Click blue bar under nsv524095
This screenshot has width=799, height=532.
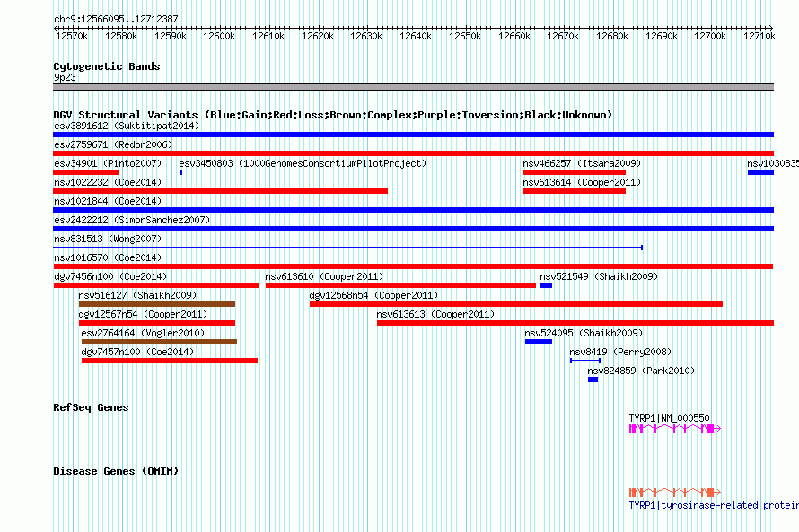point(539,342)
